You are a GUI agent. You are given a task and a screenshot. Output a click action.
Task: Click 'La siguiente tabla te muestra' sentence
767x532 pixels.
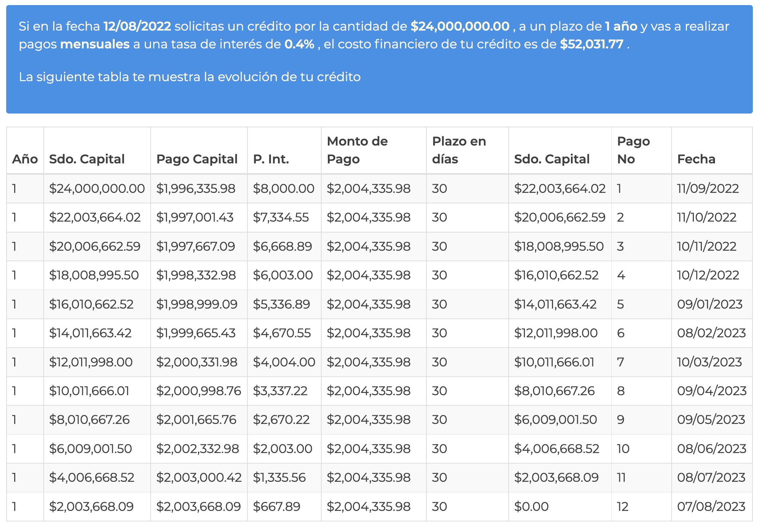pos(190,77)
